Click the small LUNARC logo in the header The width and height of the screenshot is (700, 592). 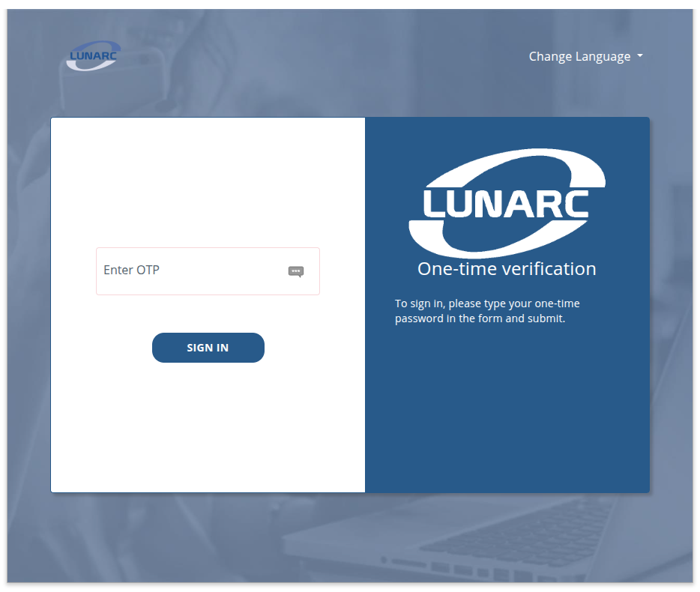coord(93,55)
